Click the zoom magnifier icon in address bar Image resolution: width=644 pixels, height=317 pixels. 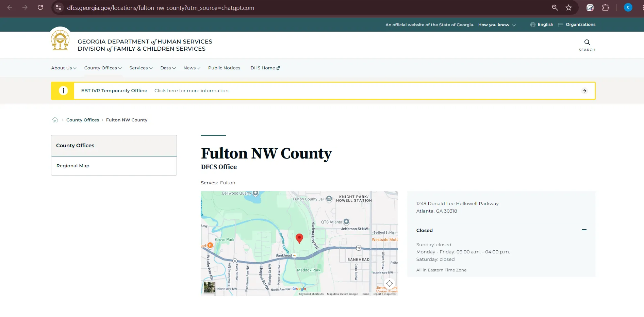click(555, 7)
